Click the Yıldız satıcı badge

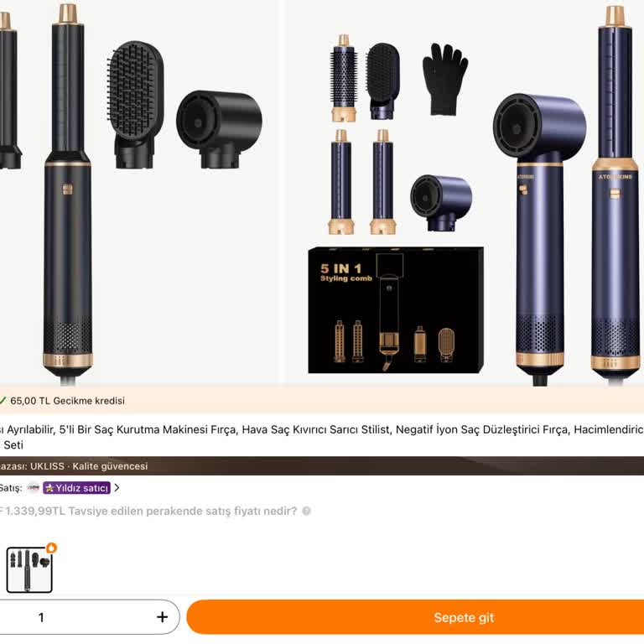coord(77,487)
